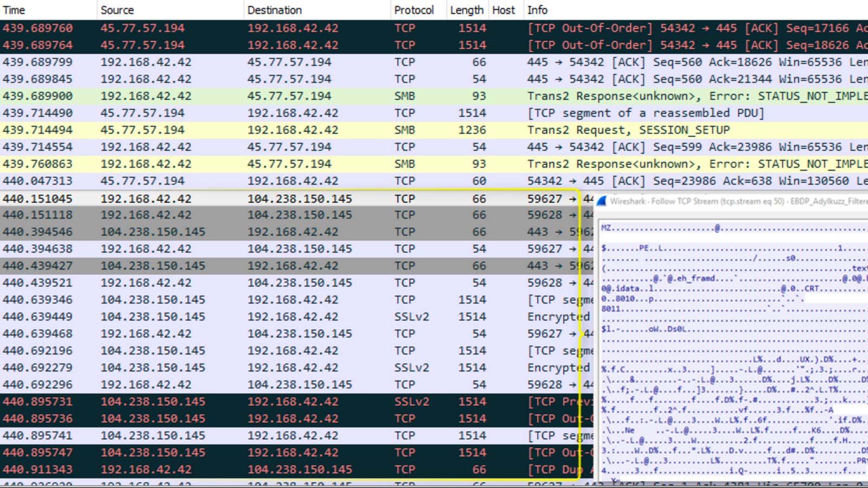Select packet at time 440.439521

[x=297, y=282]
